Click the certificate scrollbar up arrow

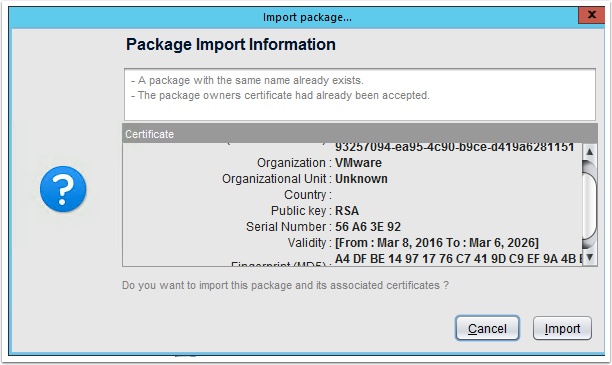click(589, 151)
